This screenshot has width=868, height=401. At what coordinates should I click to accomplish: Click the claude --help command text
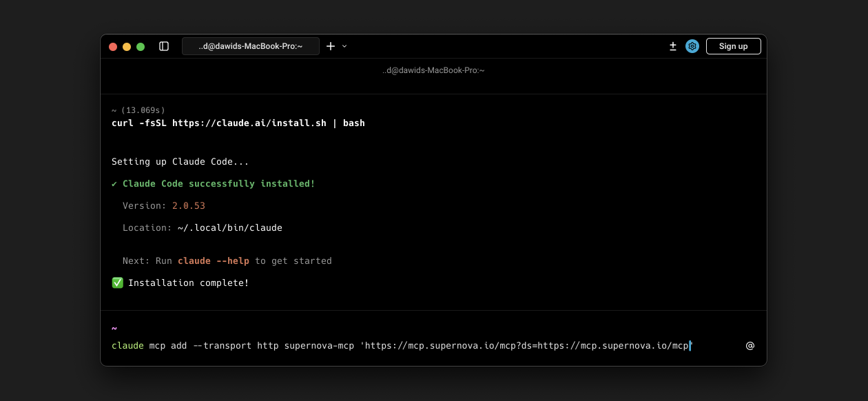pos(214,261)
